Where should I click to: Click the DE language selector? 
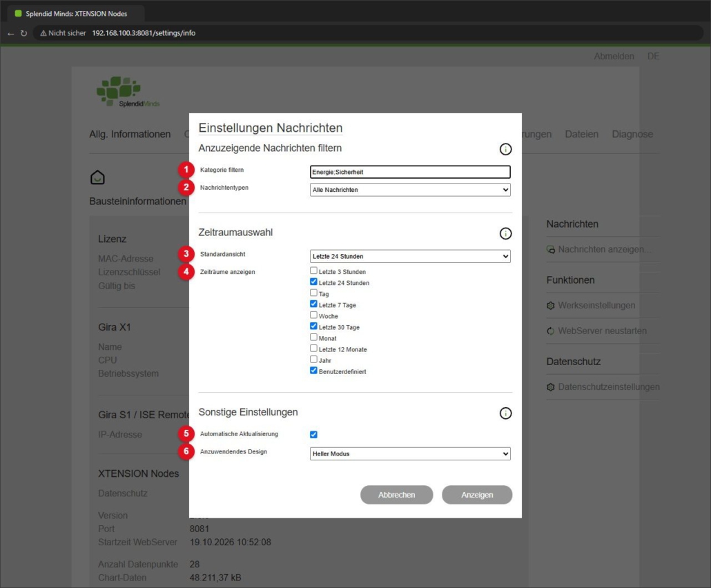pos(653,56)
